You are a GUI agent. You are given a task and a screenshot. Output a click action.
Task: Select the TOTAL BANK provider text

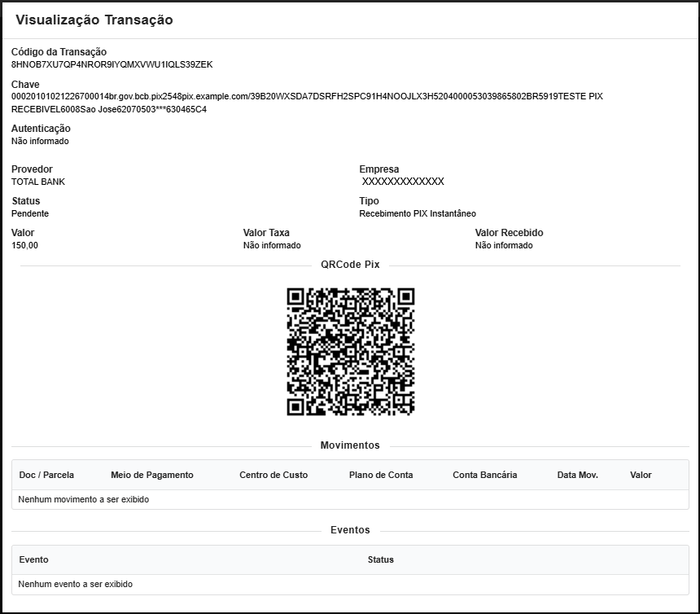click(x=38, y=182)
